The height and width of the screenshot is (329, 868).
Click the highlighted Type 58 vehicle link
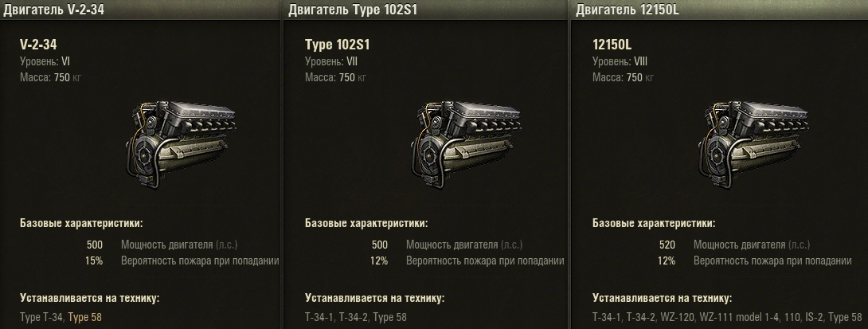[84, 317]
